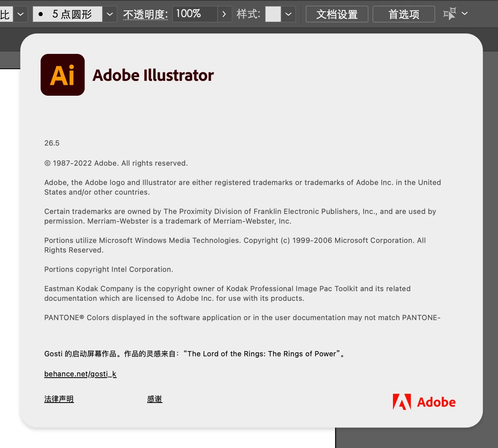This screenshot has width=498, height=448.
Task: Open the 首选项 preferences button
Action: pos(403,14)
